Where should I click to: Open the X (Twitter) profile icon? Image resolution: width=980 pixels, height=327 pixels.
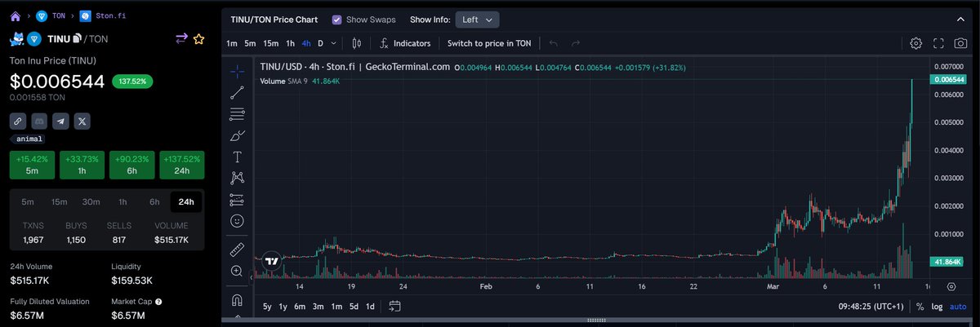[x=82, y=121]
